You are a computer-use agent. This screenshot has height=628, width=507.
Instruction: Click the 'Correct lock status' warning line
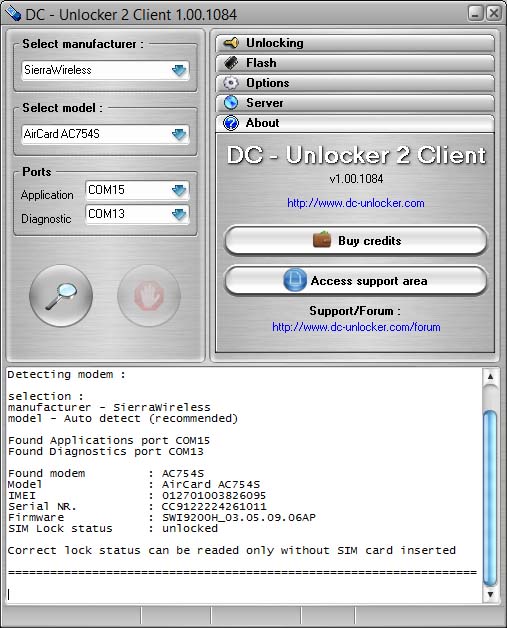231,550
